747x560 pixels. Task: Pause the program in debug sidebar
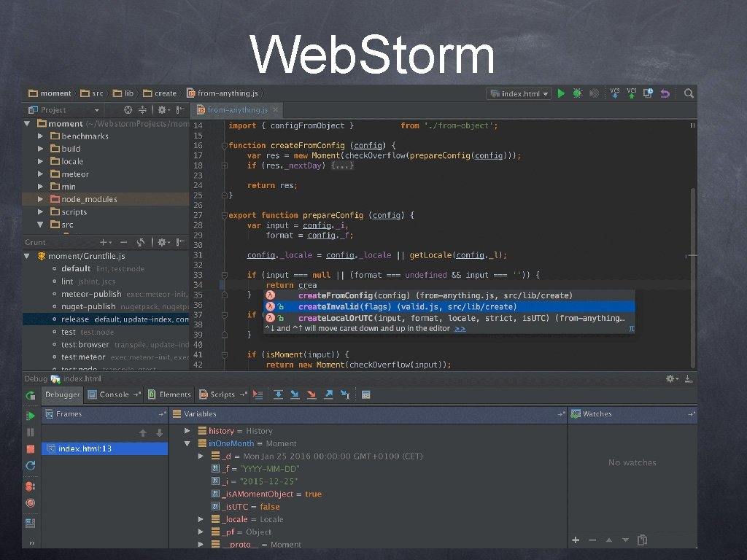[31, 432]
